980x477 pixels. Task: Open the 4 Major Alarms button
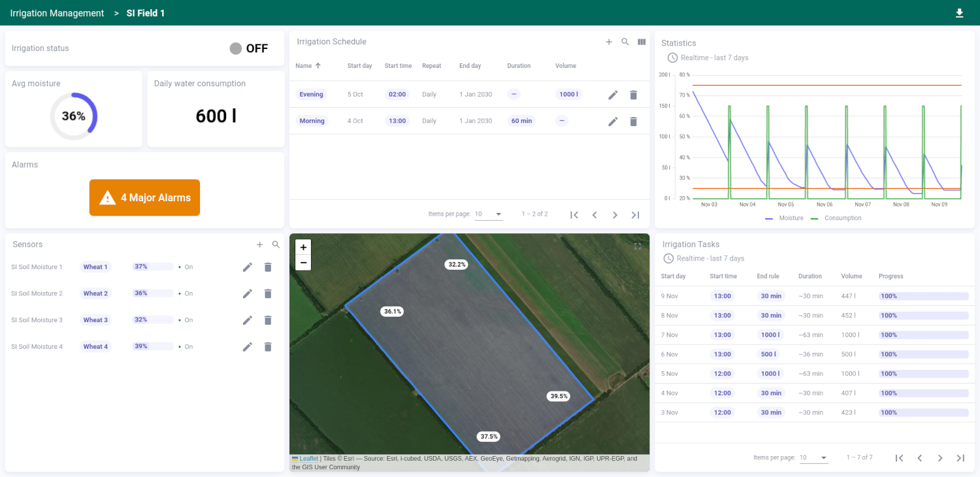[144, 197]
